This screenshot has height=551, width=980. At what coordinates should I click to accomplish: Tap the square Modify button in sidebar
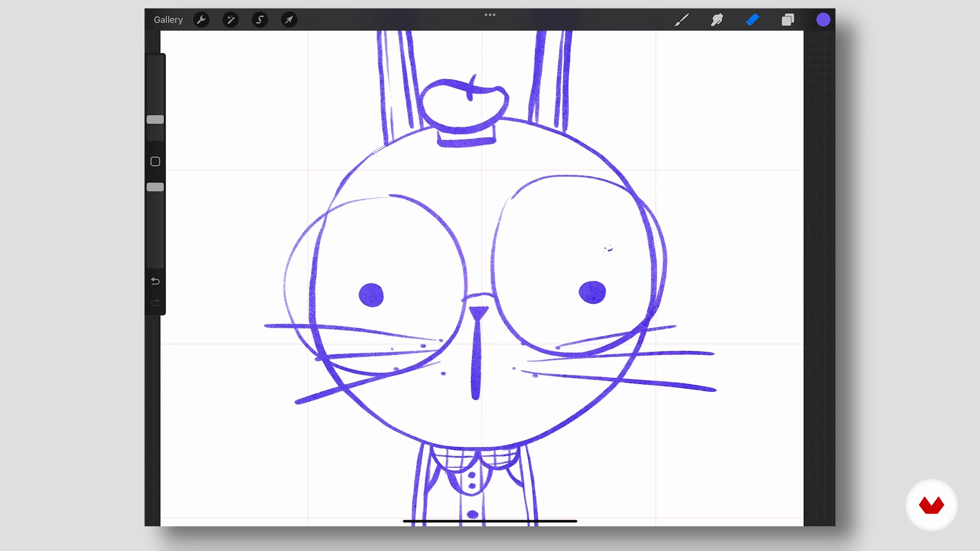click(155, 162)
